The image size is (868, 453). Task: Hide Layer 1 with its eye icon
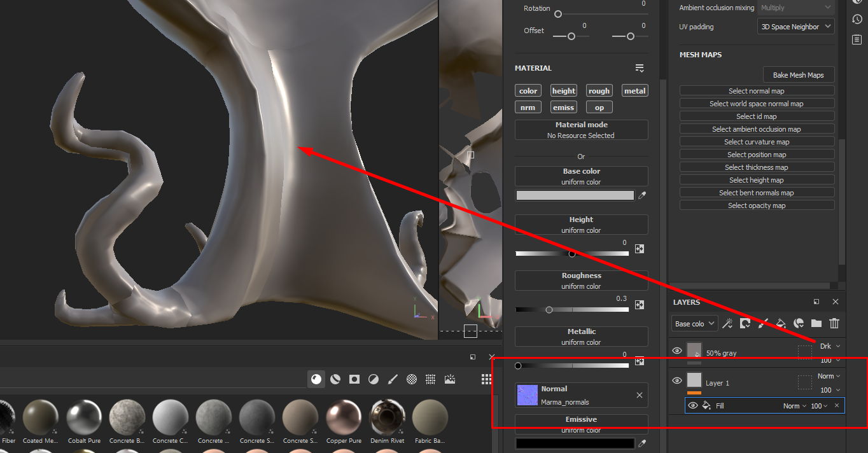point(677,380)
